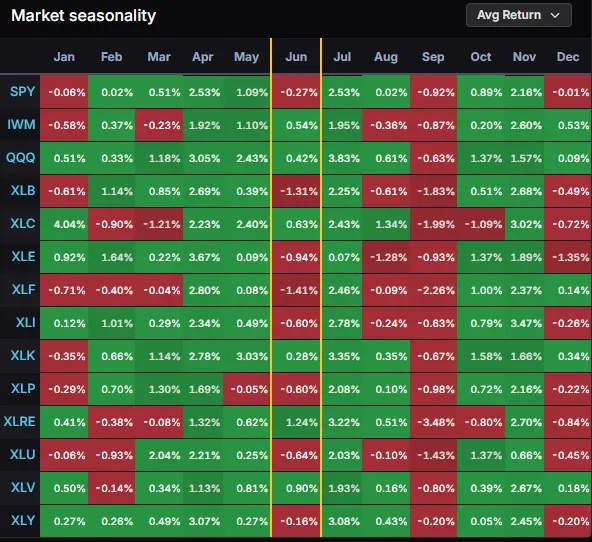Click XLY December cell showing -0.20%
This screenshot has height=542, width=592.
[x=568, y=521]
